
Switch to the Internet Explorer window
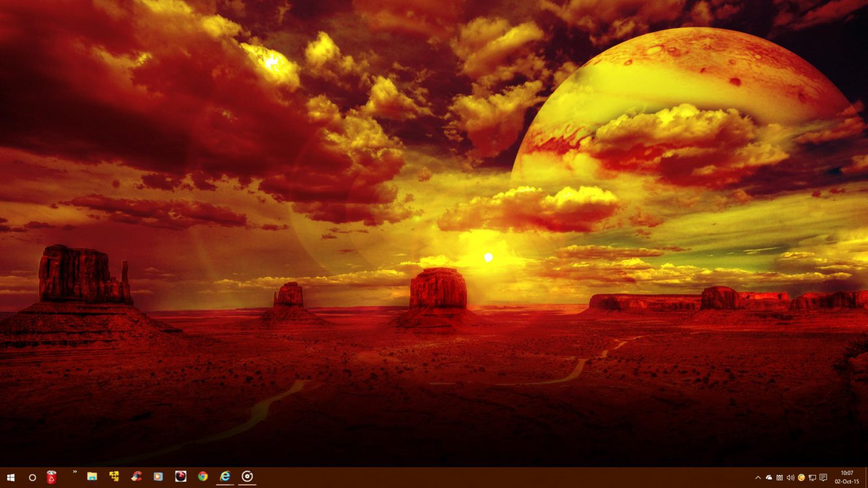coord(225,476)
